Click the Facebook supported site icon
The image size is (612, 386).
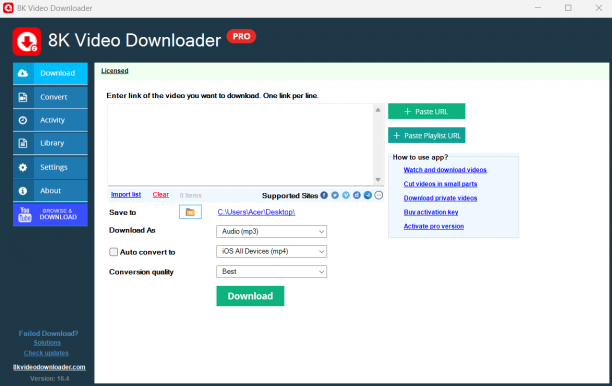[324, 195]
